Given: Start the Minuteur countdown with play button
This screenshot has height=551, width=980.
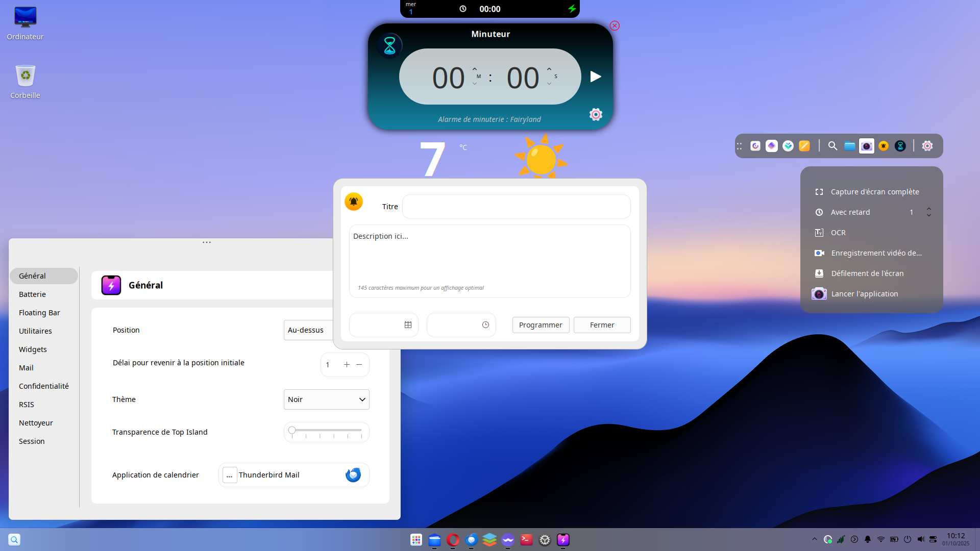Looking at the screenshot, I should [595, 77].
